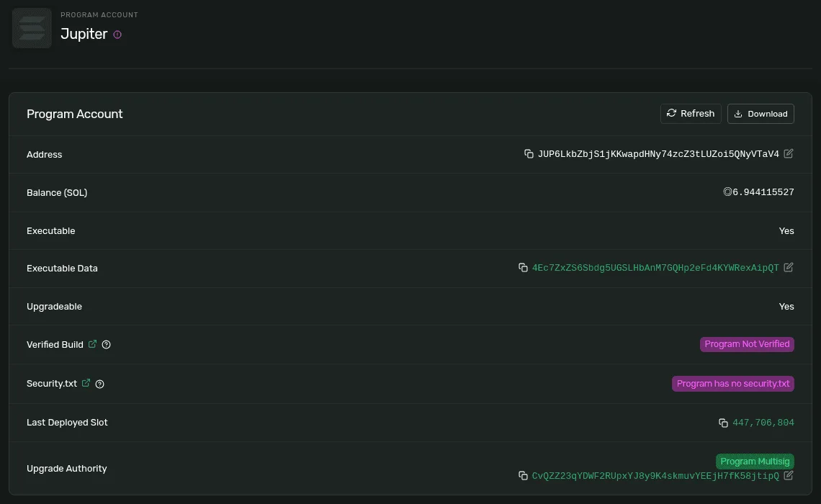Click the Executable row label

51,231
